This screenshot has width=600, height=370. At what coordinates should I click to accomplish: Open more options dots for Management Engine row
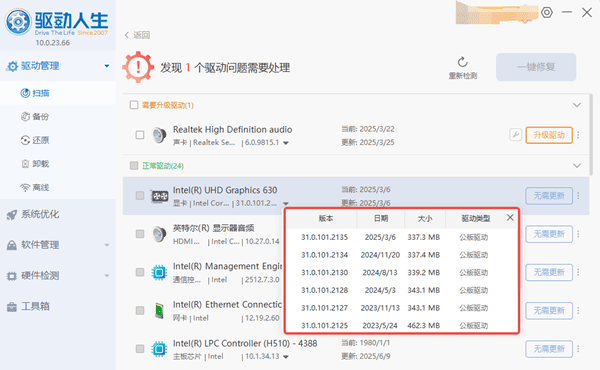tap(578, 272)
